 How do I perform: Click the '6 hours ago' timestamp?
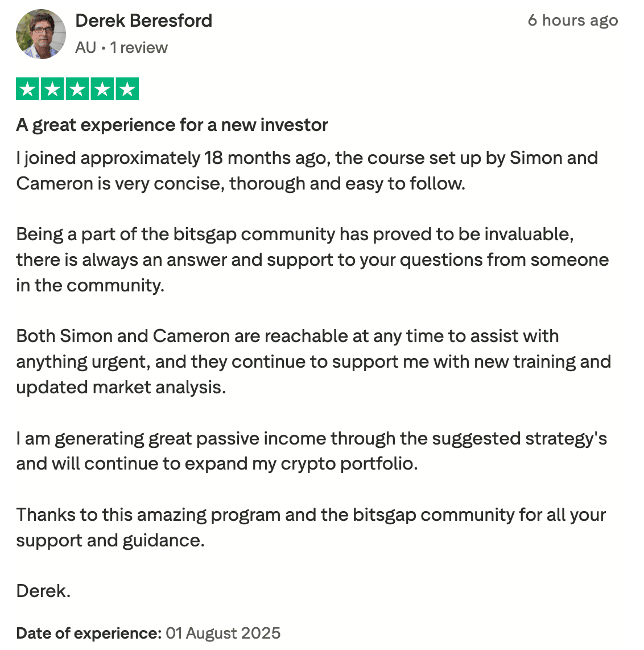(x=572, y=21)
